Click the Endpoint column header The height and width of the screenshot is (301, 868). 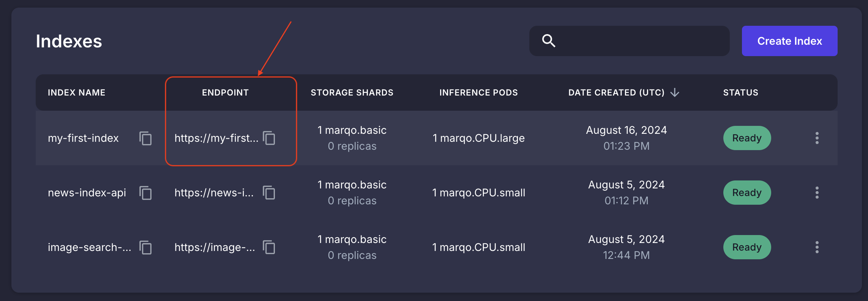[x=225, y=92]
